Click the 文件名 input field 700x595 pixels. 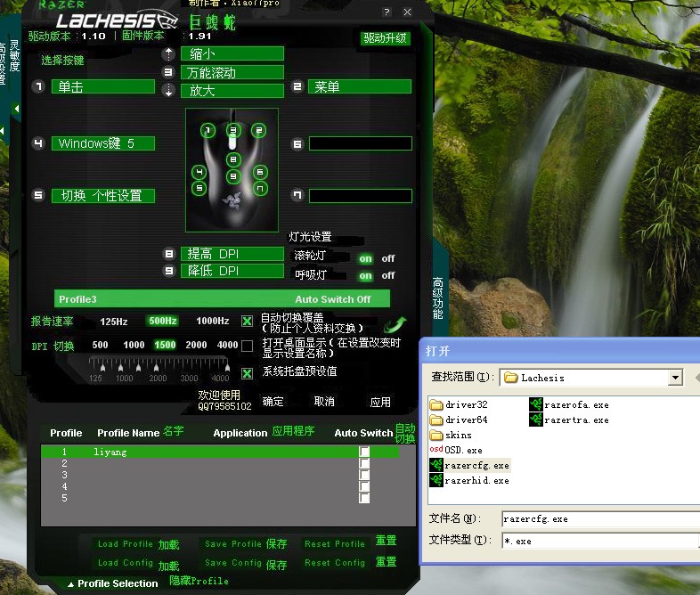600,518
